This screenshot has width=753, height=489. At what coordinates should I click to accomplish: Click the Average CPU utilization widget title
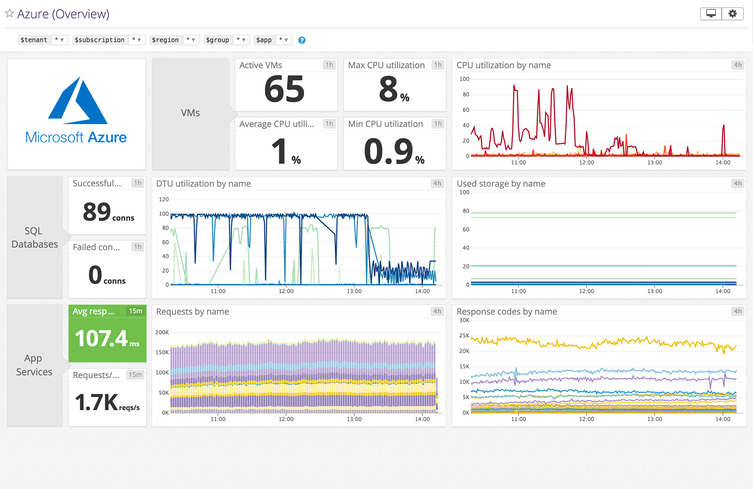(277, 124)
